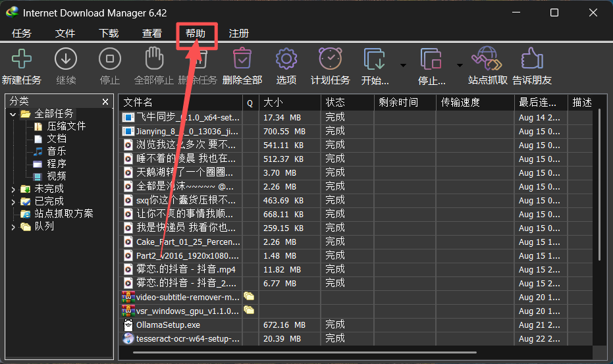Sort by 剩余时间 column header

click(x=405, y=103)
